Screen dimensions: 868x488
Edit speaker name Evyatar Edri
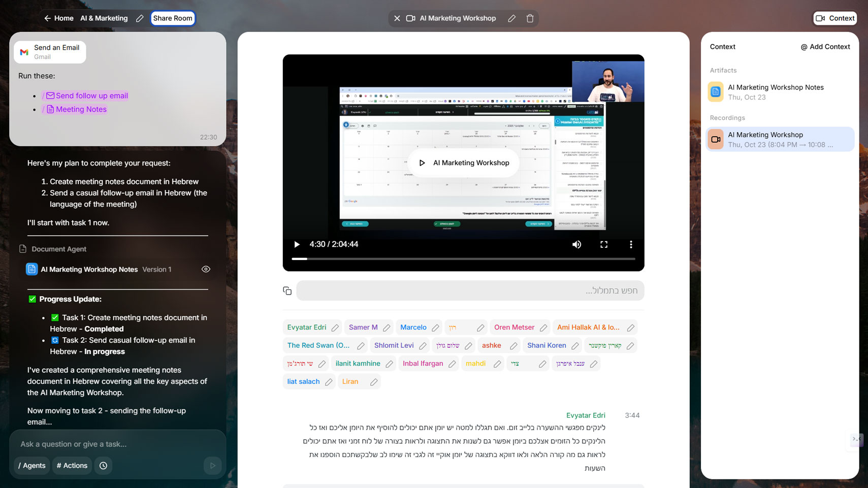pyautogui.click(x=335, y=328)
